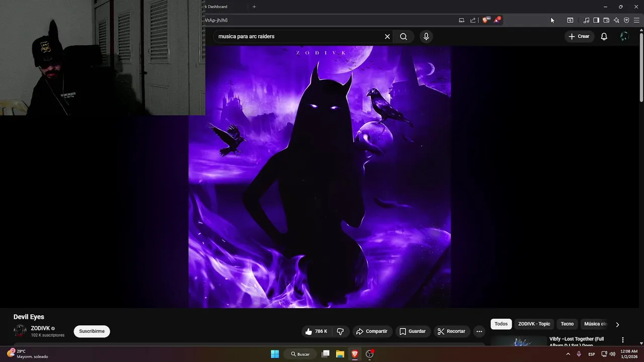Open Brave Rewards triangle icon

tap(497, 20)
